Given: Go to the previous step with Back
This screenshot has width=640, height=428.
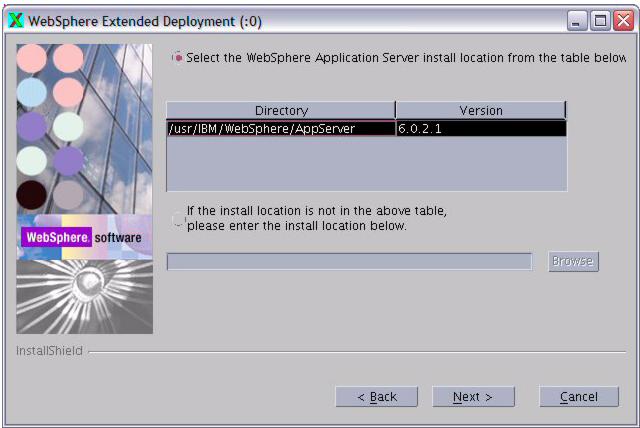Looking at the screenshot, I should [x=377, y=397].
